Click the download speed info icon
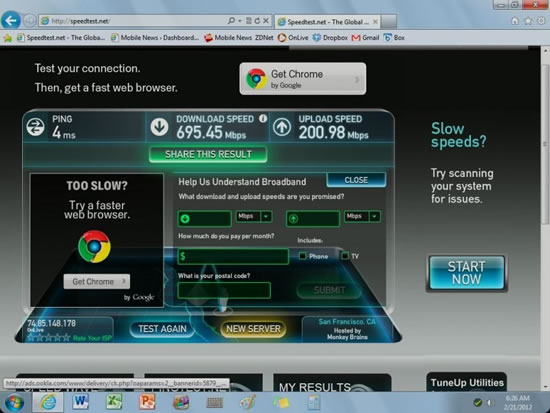550x413 pixels. (x=263, y=119)
